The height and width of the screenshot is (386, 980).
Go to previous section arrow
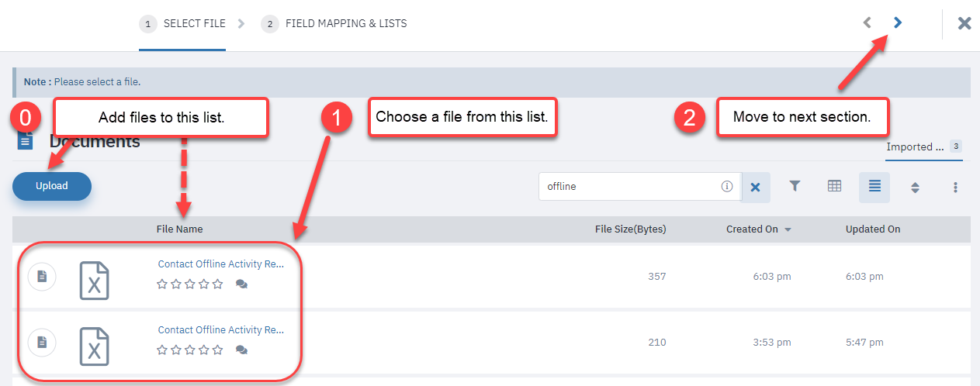pyautogui.click(x=867, y=23)
